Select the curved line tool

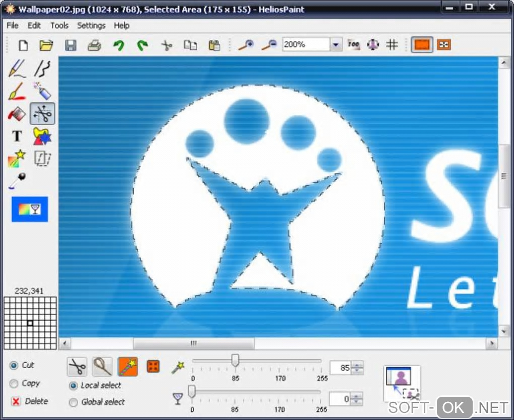click(x=43, y=68)
